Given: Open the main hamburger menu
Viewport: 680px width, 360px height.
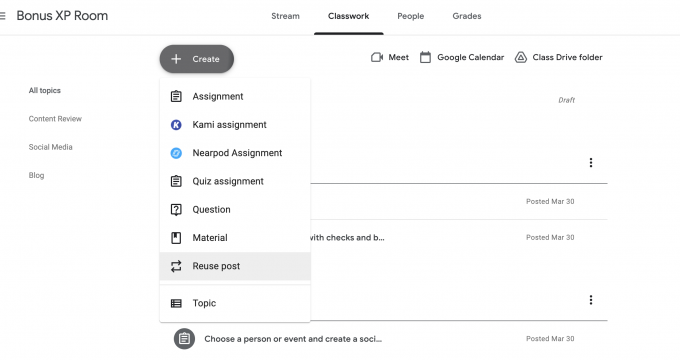Looking at the screenshot, I should point(3,16).
